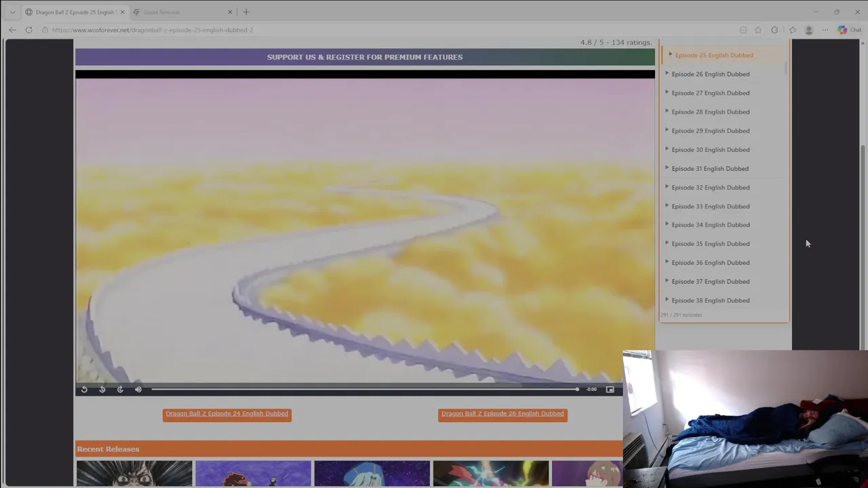
Task: Open Dragon Ball Z Episode 26 English Dubbed link
Action: (502, 414)
